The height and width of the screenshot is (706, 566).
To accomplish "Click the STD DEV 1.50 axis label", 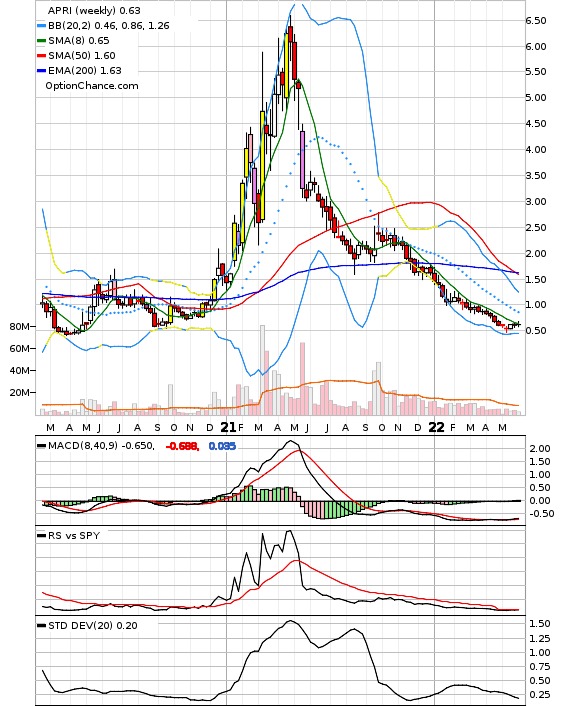I will tap(539, 624).
